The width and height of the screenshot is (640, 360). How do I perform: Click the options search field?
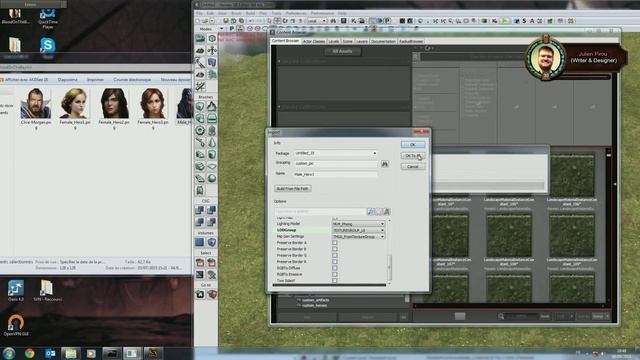pyautogui.click(x=320, y=211)
